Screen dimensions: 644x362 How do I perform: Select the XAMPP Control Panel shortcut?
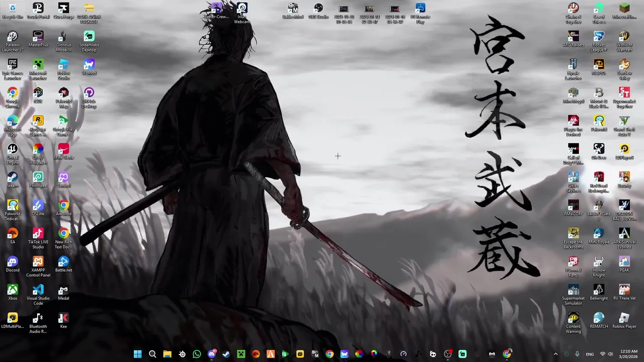click(x=38, y=267)
